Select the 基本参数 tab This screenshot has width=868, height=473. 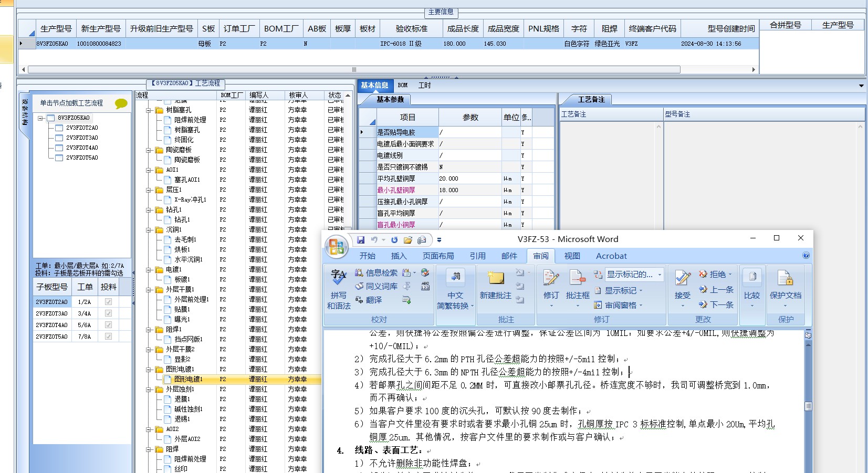click(390, 99)
